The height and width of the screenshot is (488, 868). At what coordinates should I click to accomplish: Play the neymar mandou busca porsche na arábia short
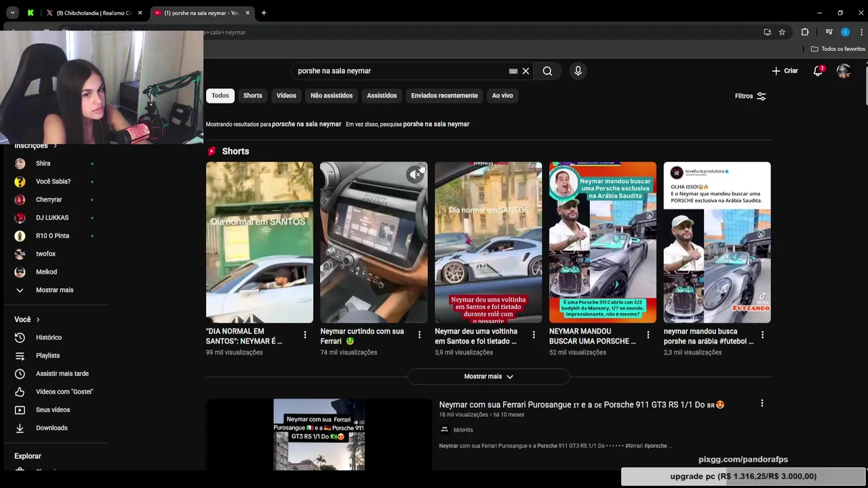[x=717, y=242]
